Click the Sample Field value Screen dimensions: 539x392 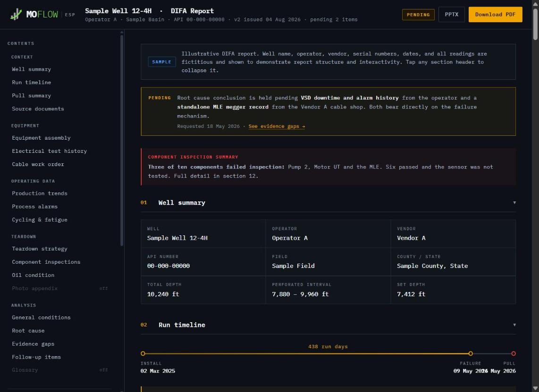pyautogui.click(x=293, y=266)
